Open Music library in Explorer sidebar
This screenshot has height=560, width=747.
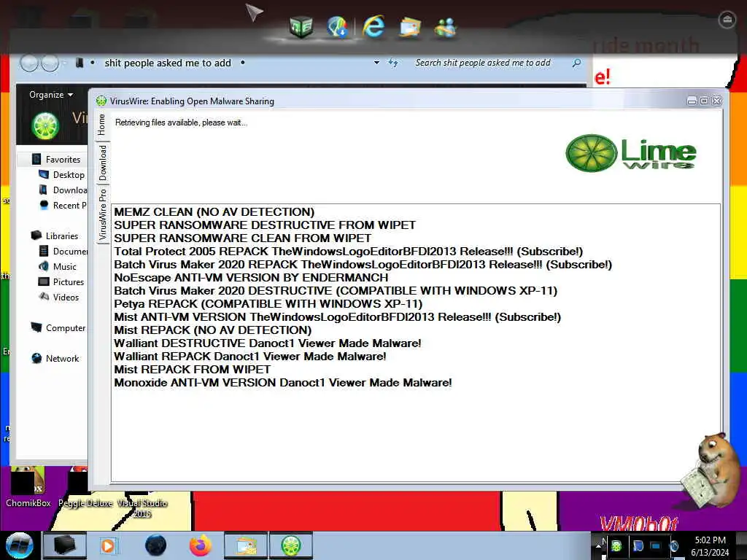pyautogui.click(x=58, y=267)
